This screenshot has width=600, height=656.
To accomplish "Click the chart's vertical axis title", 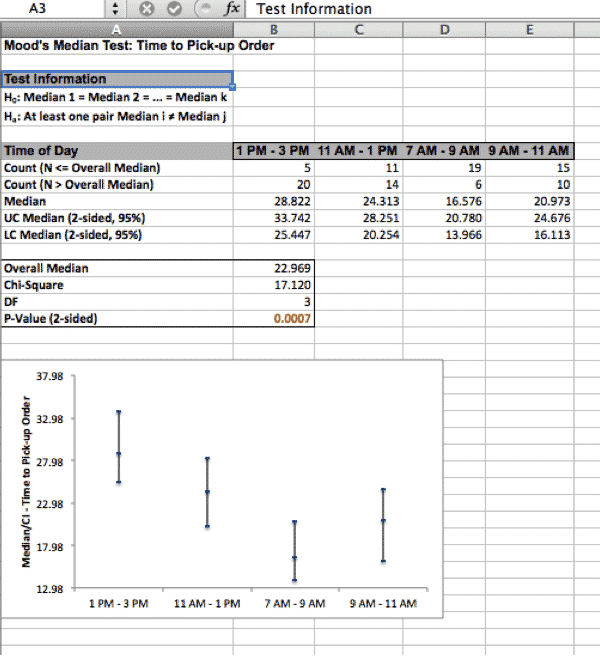I will 26,482.
